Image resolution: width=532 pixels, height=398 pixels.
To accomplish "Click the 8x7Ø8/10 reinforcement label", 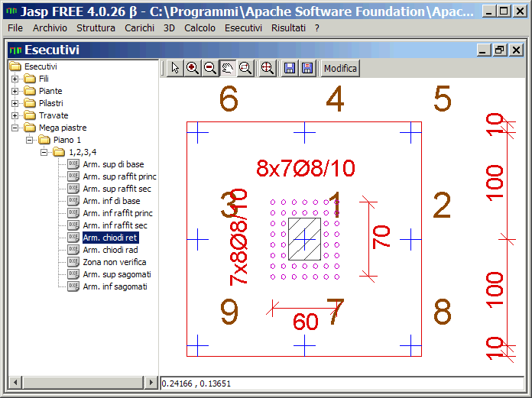I will tap(306, 168).
